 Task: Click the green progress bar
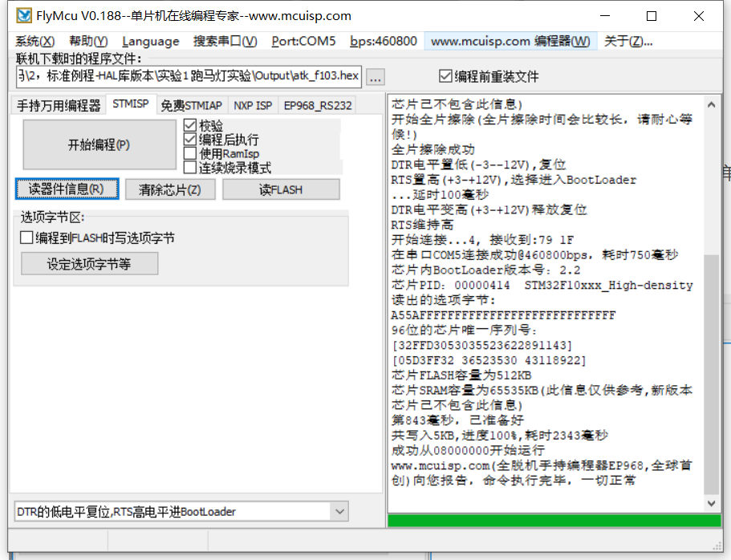pyautogui.click(x=554, y=521)
